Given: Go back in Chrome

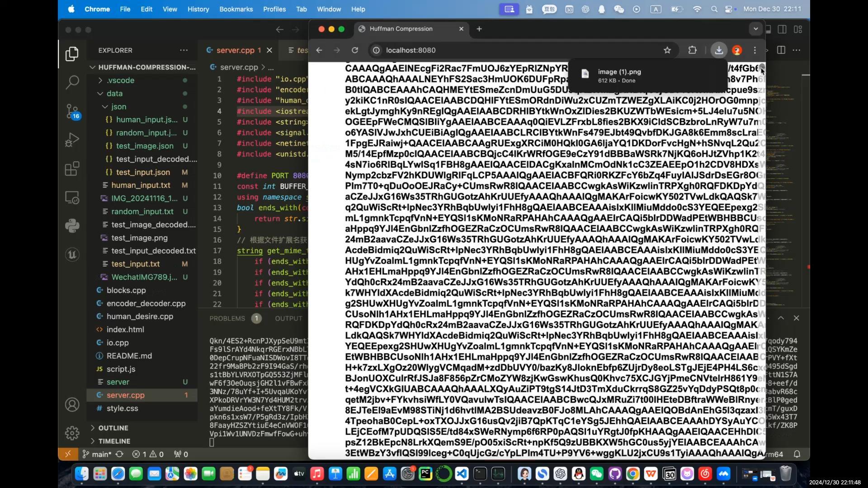Looking at the screenshot, I should (x=319, y=50).
